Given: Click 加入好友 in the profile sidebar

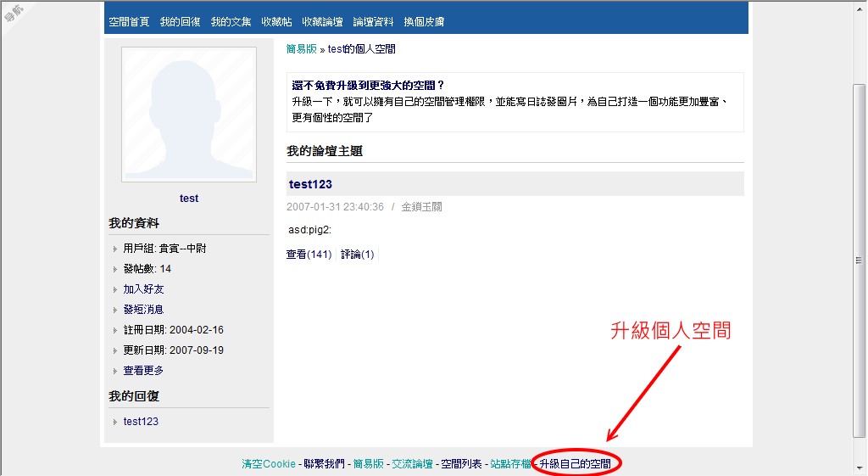Looking at the screenshot, I should click(143, 289).
